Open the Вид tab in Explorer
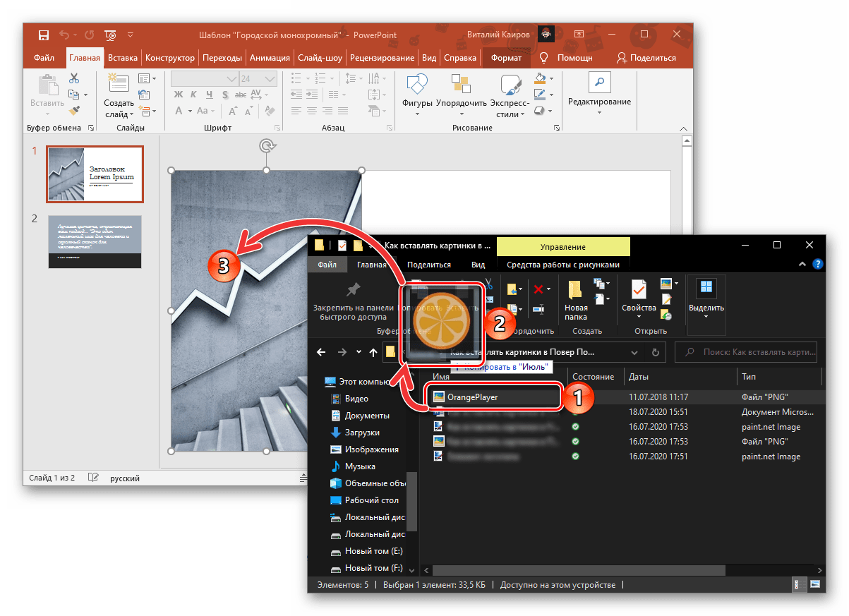Viewport: 849px width, 616px height. pos(478,265)
